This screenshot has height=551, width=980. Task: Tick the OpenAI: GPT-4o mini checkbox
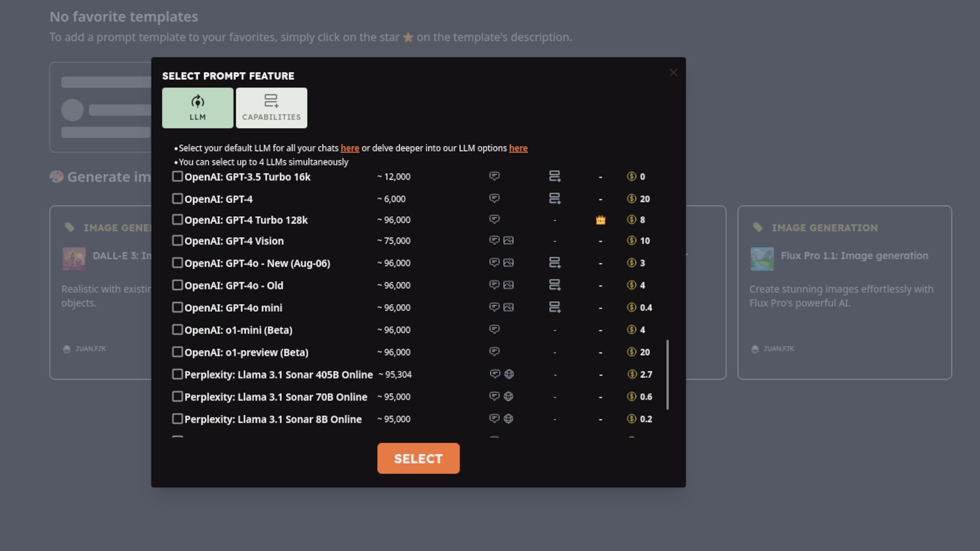point(177,307)
